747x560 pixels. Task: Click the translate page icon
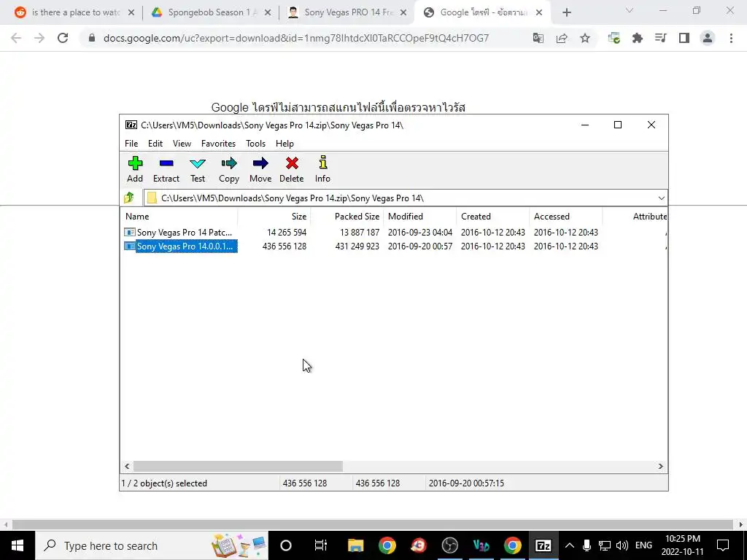click(x=538, y=38)
